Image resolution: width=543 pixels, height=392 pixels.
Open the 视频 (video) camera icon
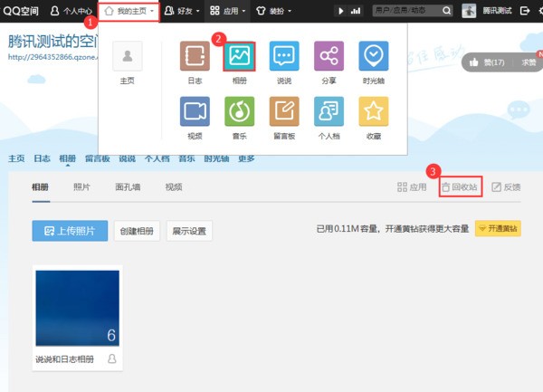point(195,111)
